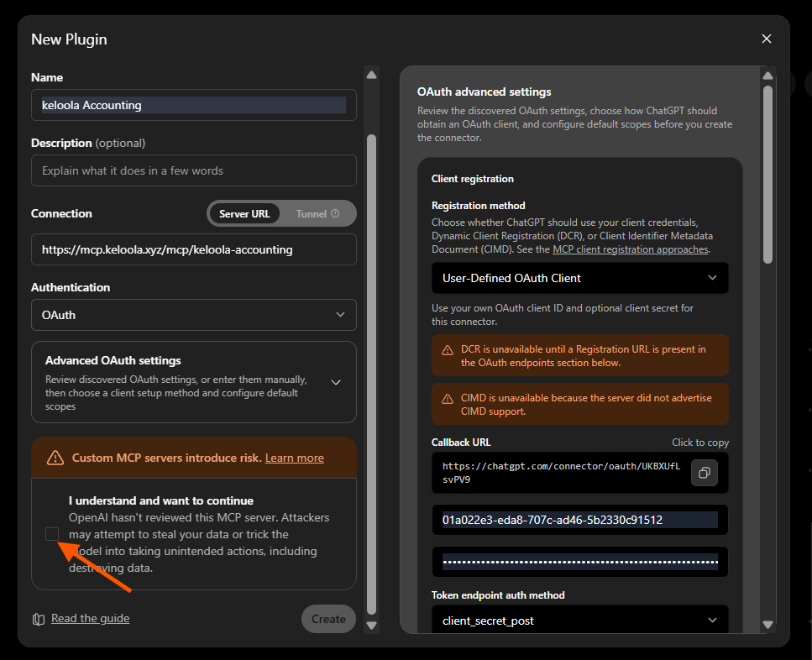Expand the Advanced OAuth settings section
Viewport: 812px width, 660px height.
point(194,382)
